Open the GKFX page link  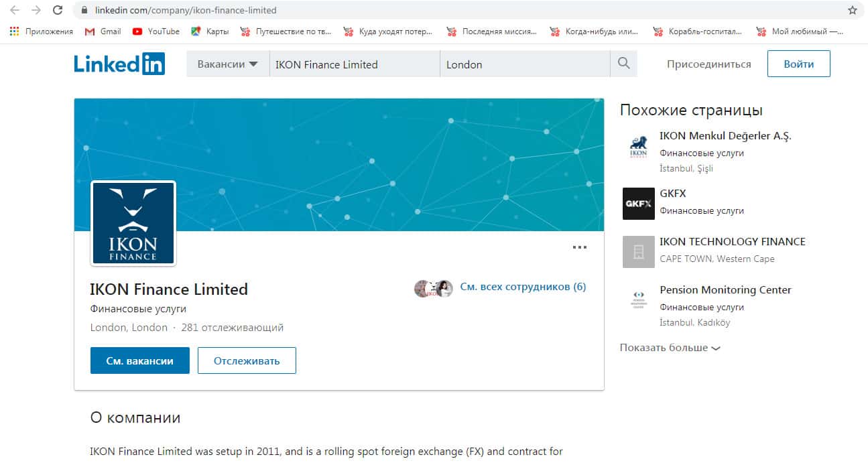(x=673, y=193)
